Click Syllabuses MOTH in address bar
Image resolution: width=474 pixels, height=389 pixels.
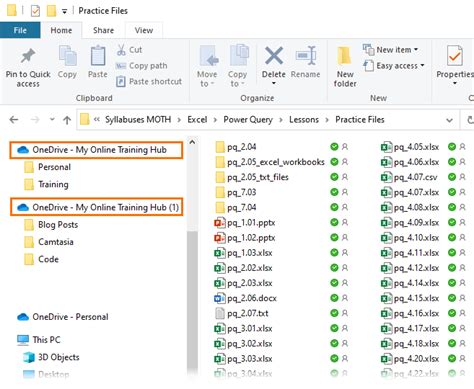(x=138, y=120)
